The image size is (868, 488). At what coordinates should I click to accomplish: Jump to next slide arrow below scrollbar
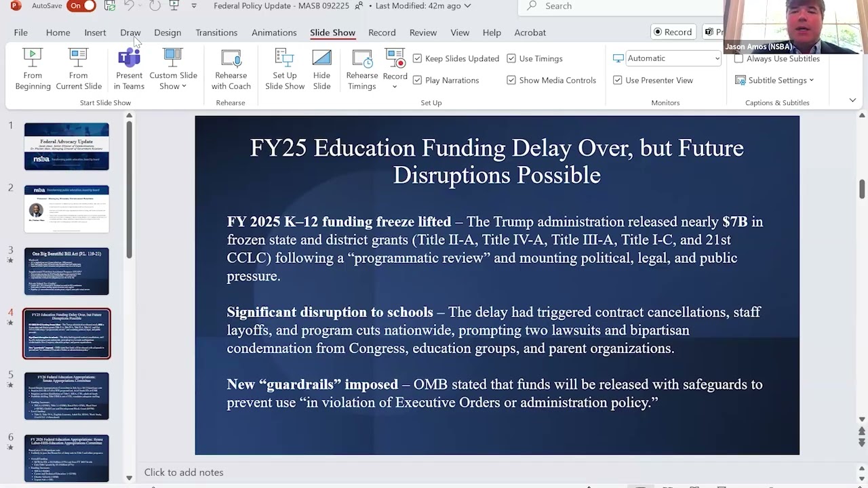pos(862,443)
